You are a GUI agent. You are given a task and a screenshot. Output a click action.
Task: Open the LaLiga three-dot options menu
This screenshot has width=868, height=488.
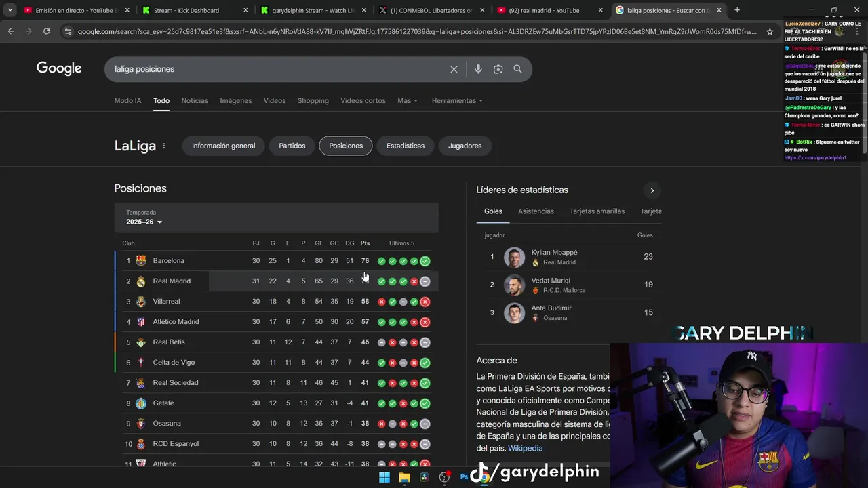point(163,146)
